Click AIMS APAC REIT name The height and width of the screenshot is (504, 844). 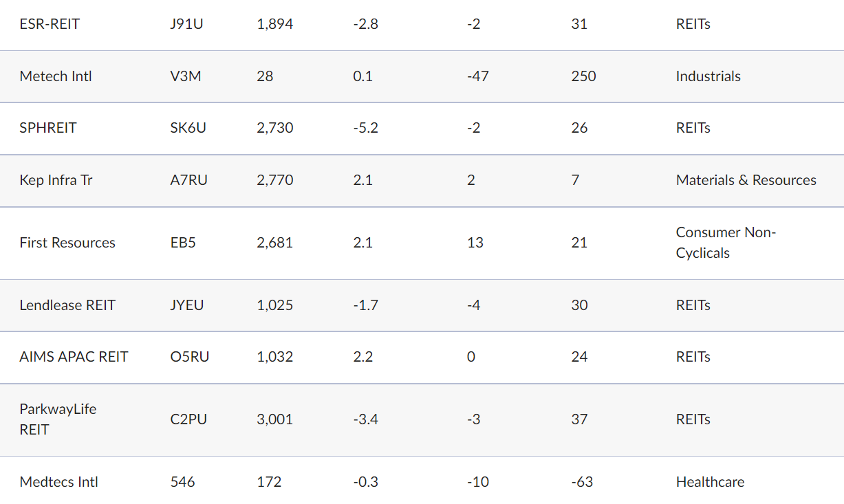coord(74,357)
